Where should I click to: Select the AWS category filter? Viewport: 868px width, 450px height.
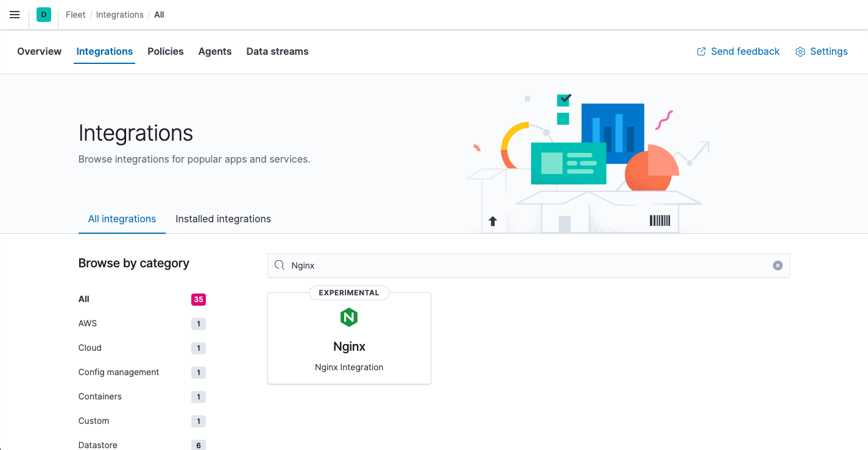tap(87, 323)
